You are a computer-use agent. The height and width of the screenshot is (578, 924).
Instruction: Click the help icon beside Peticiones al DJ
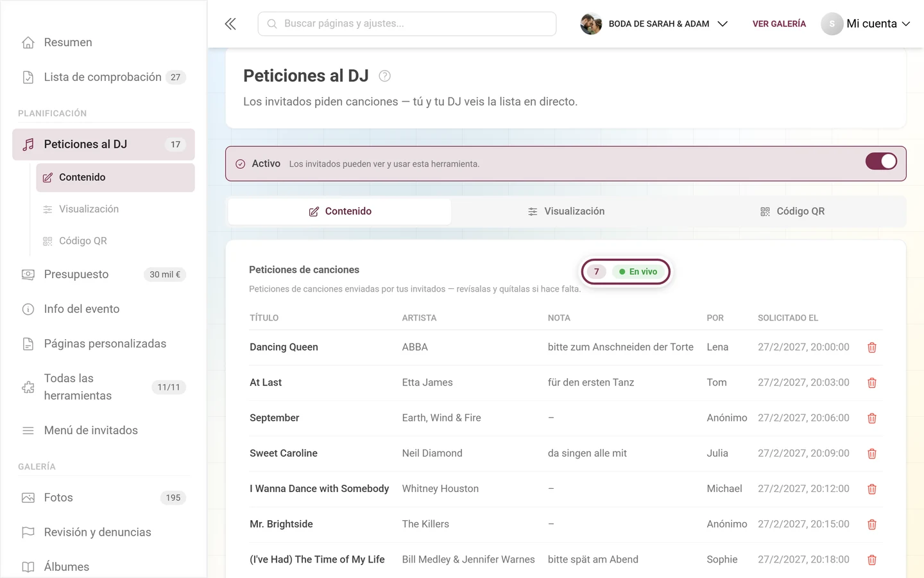pyautogui.click(x=384, y=76)
